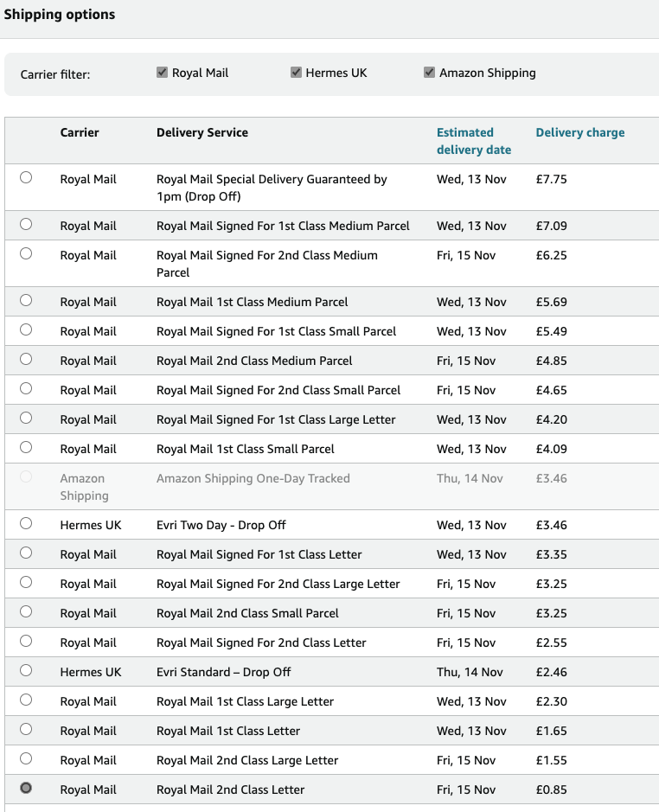The width and height of the screenshot is (659, 812).
Task: Click the Shipping options heading
Action: tap(60, 15)
